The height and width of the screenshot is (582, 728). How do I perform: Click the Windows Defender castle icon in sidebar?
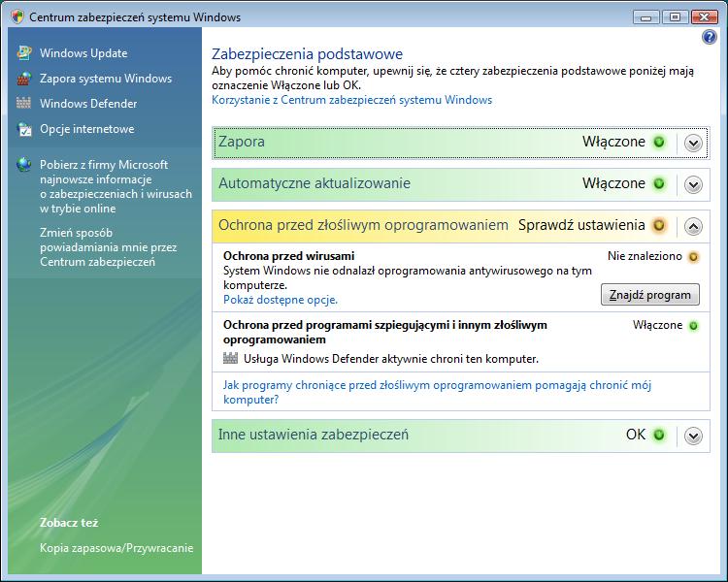(23, 103)
